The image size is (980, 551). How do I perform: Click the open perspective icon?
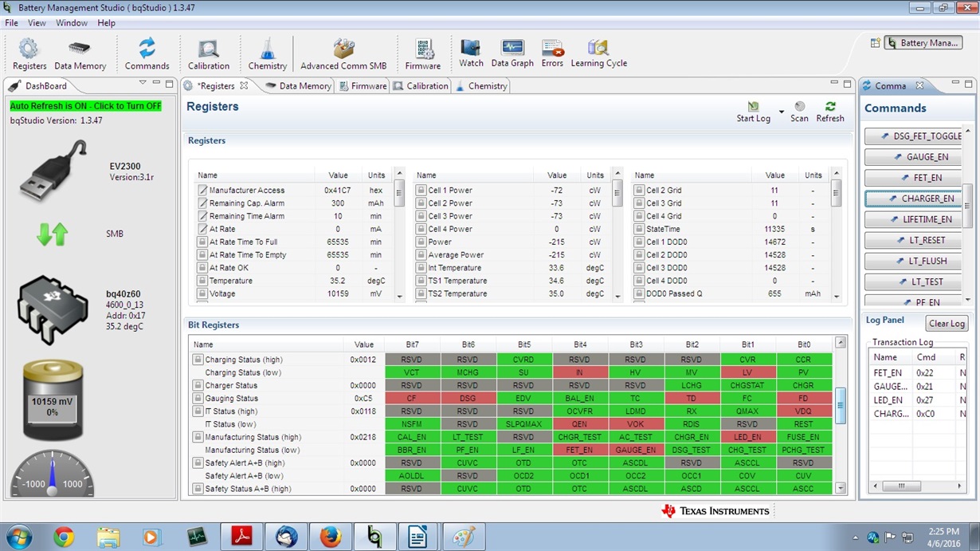click(x=875, y=43)
